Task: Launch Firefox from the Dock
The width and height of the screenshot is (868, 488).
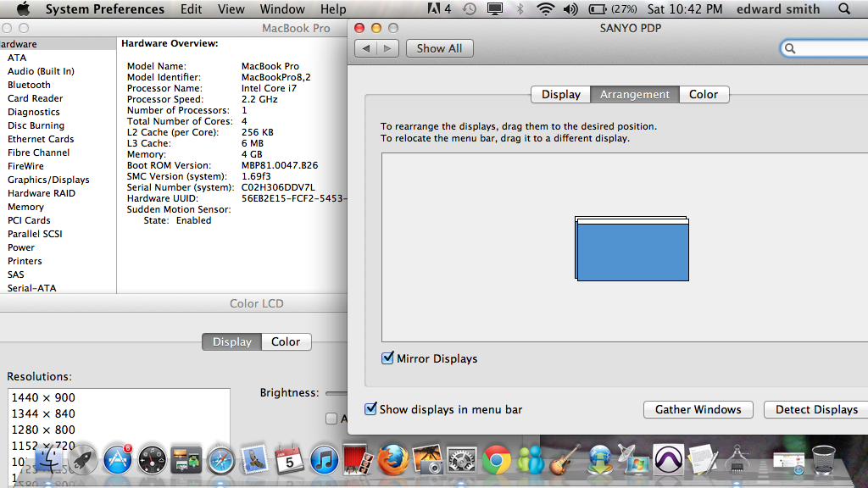Action: point(392,459)
